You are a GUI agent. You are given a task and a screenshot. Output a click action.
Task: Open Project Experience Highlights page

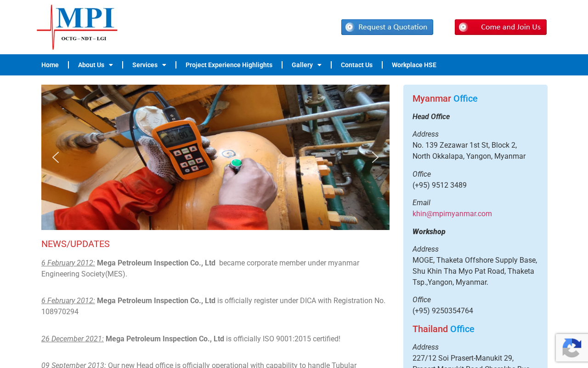click(x=229, y=65)
